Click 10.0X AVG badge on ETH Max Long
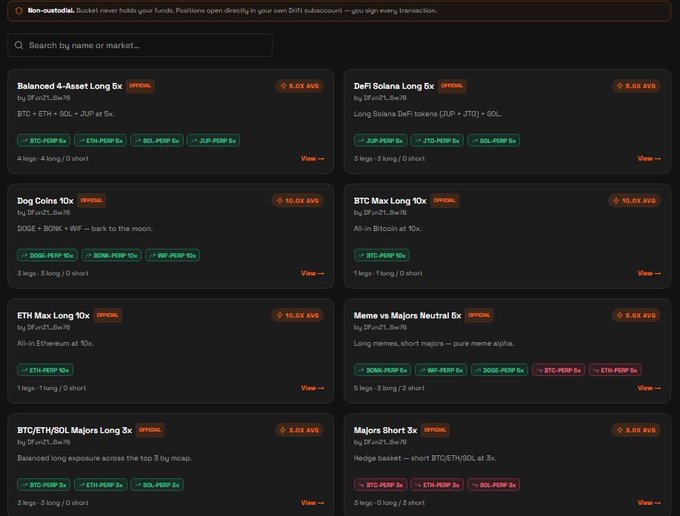This screenshot has width=680, height=516. coord(298,315)
